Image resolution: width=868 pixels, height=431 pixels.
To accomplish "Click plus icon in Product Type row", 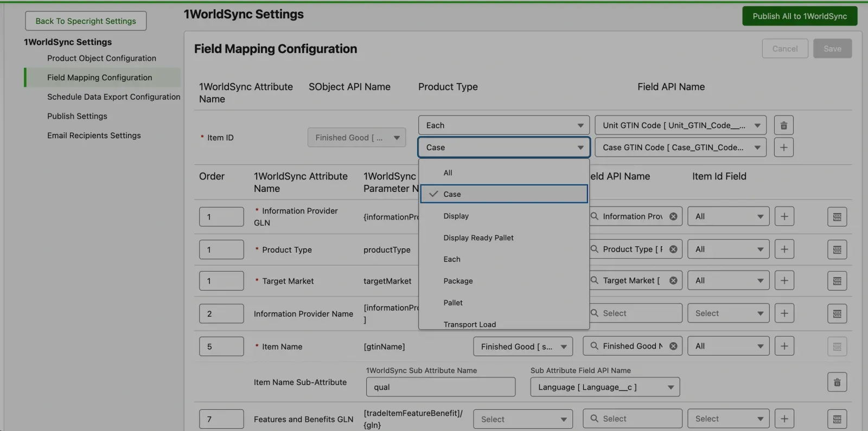I will 784,249.
